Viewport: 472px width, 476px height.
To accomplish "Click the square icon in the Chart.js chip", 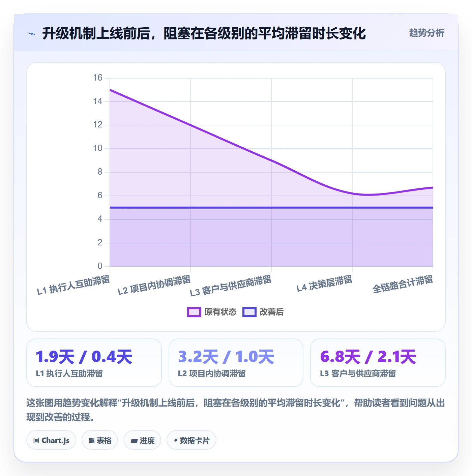I will [x=36, y=440].
